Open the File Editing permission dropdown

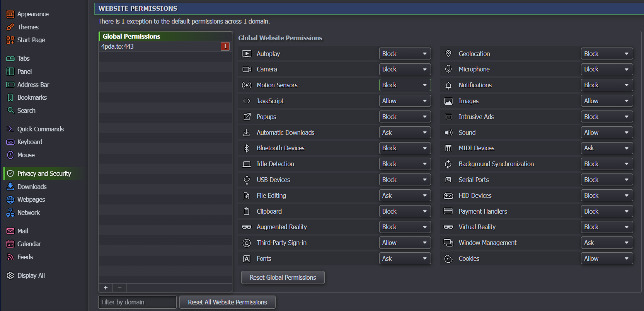tap(405, 195)
